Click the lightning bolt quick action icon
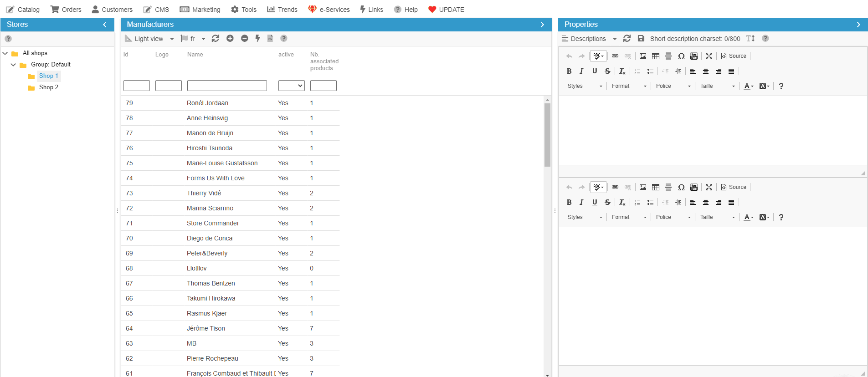The height and width of the screenshot is (377, 868). tap(257, 39)
